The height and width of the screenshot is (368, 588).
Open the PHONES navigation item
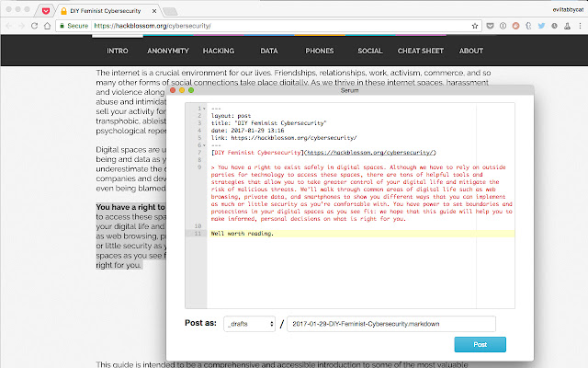point(320,51)
